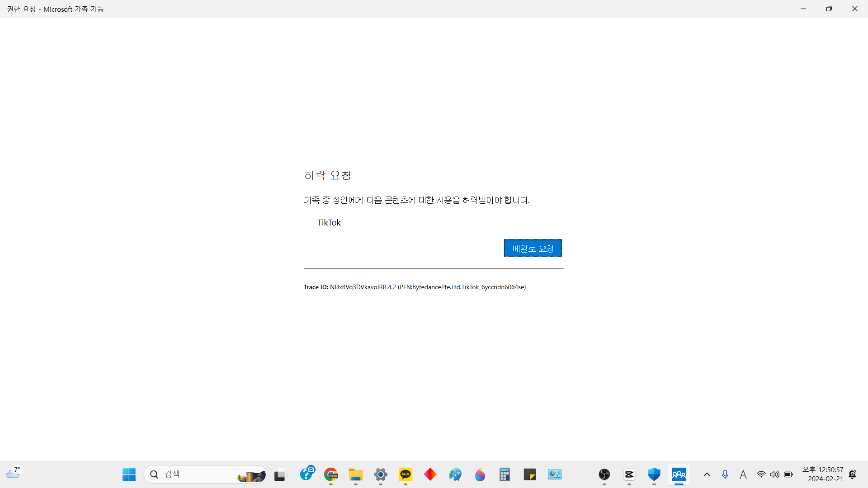
Task: Open Chrome Beta from taskbar
Action: tap(331, 474)
